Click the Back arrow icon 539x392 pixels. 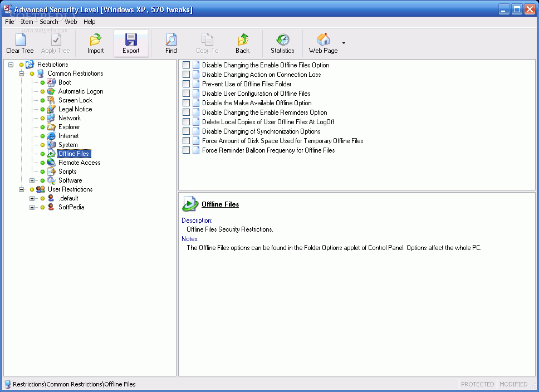[243, 40]
